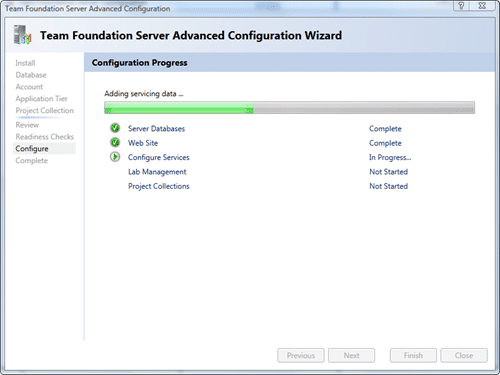
Task: Open the Configure Services link
Action: pyautogui.click(x=159, y=157)
